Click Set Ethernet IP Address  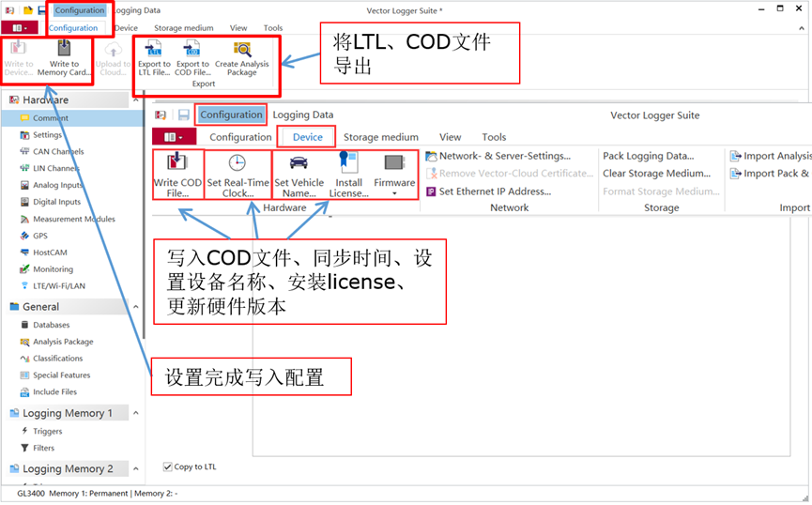coord(489,191)
